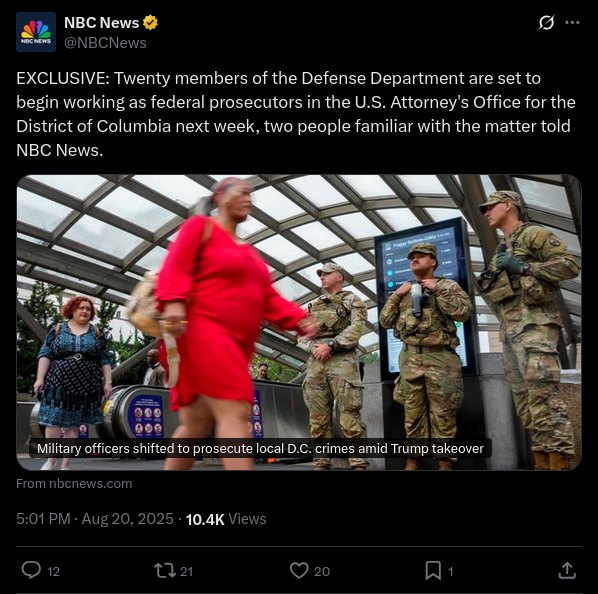View the 10.4K Views analytics
The height and width of the screenshot is (594, 598).
click(226, 519)
